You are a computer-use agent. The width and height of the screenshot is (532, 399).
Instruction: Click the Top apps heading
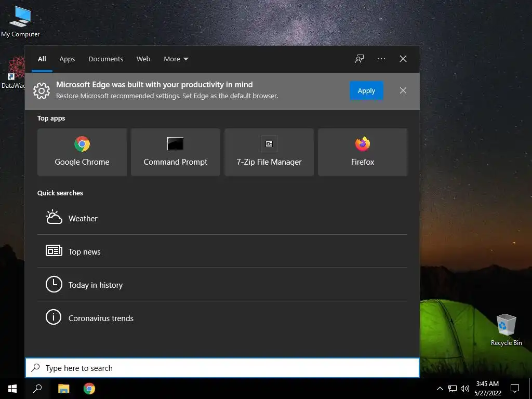(x=51, y=118)
